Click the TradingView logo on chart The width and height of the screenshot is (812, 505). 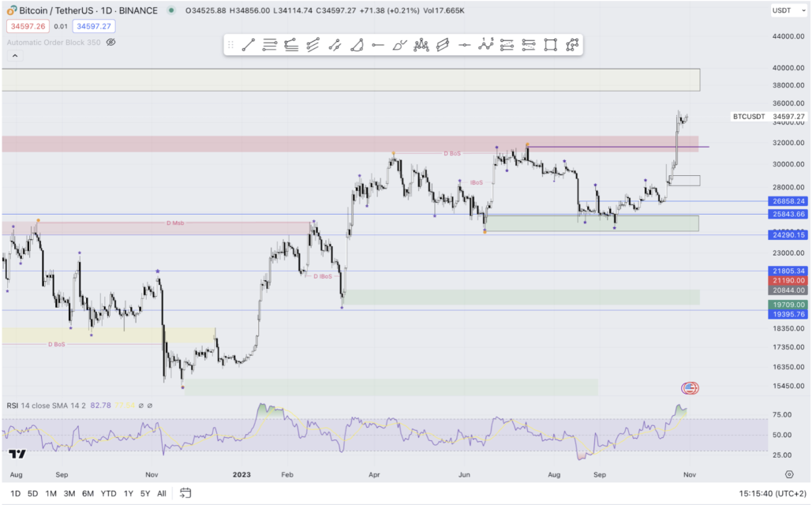pyautogui.click(x=17, y=454)
